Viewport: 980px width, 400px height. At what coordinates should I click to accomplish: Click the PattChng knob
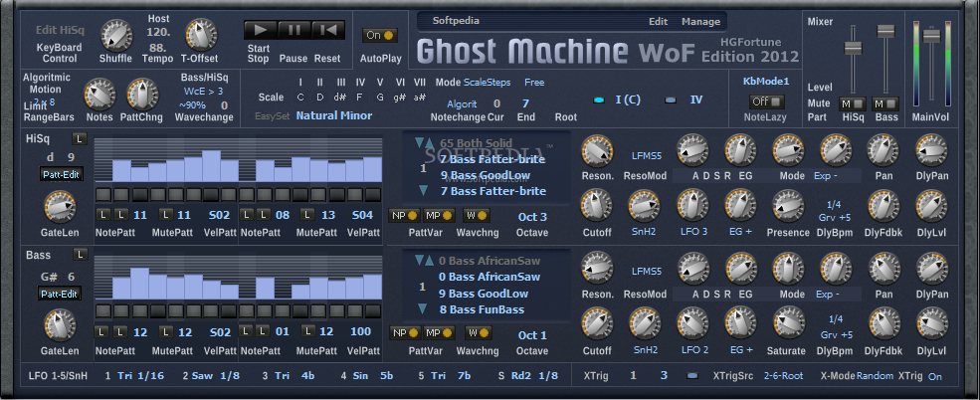pyautogui.click(x=142, y=95)
